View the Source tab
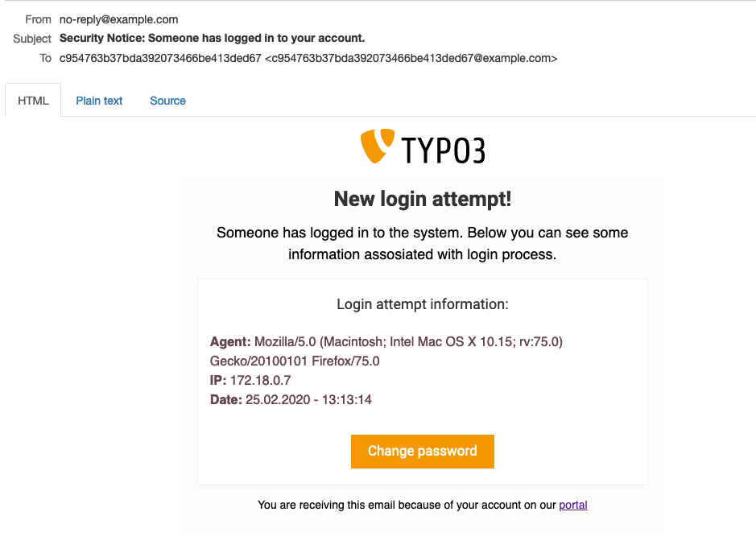This screenshot has width=756, height=549. pyautogui.click(x=167, y=101)
